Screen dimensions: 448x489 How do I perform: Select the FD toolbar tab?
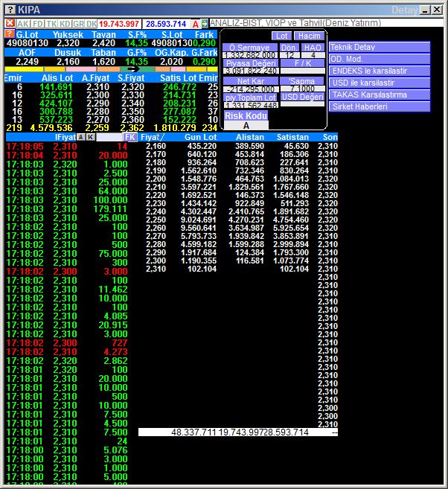click(38, 24)
